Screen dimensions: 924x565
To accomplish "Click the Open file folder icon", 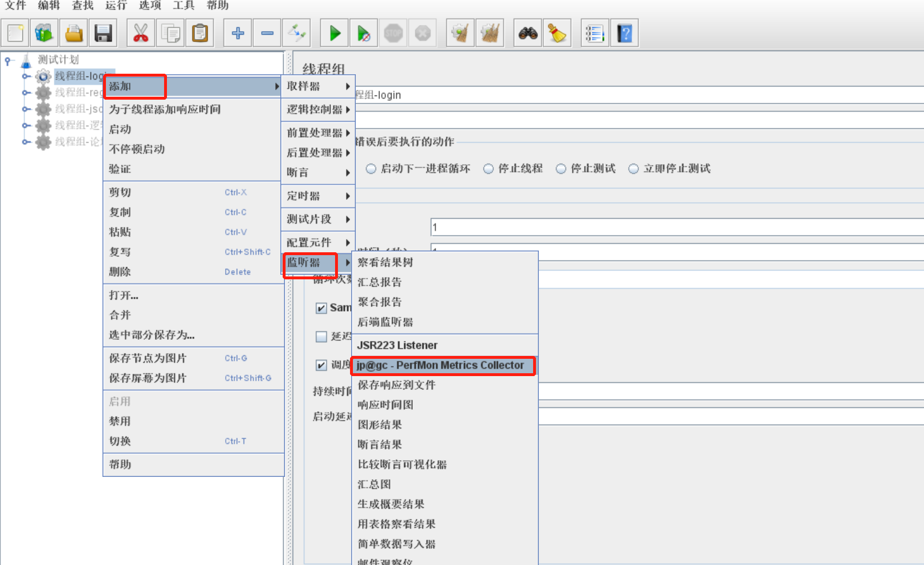I will (74, 33).
